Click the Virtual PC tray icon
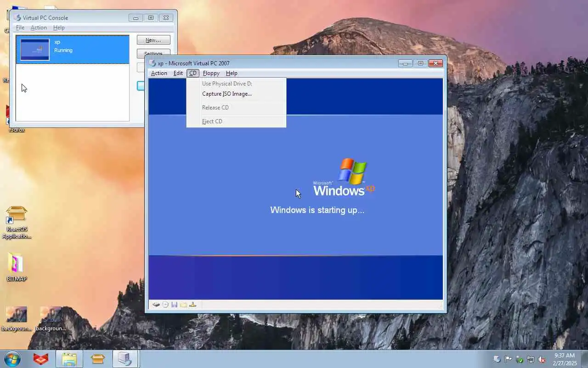The image size is (588, 368). (x=497, y=359)
